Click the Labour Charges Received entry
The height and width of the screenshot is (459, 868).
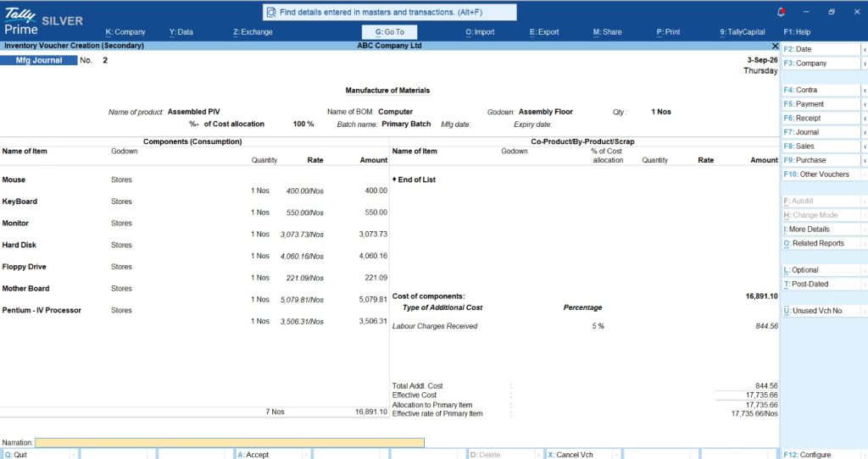click(435, 326)
